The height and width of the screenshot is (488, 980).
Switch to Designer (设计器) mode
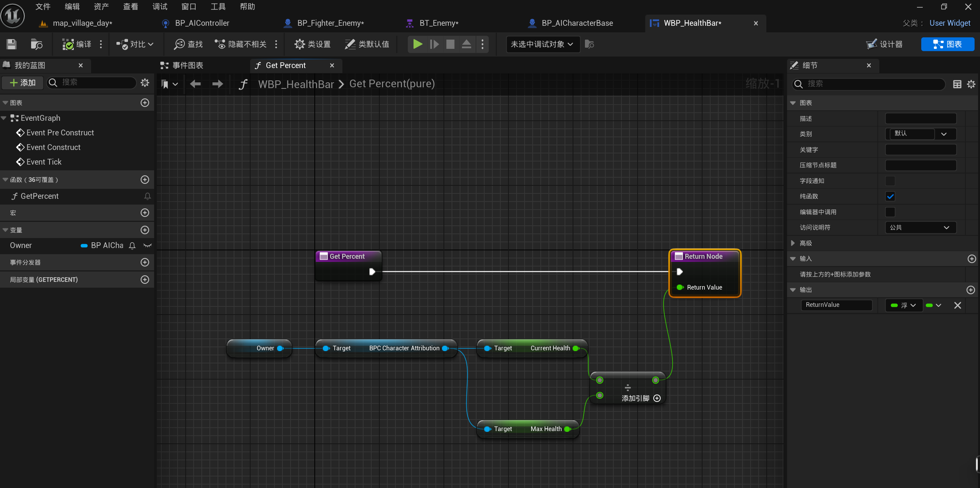coord(884,44)
